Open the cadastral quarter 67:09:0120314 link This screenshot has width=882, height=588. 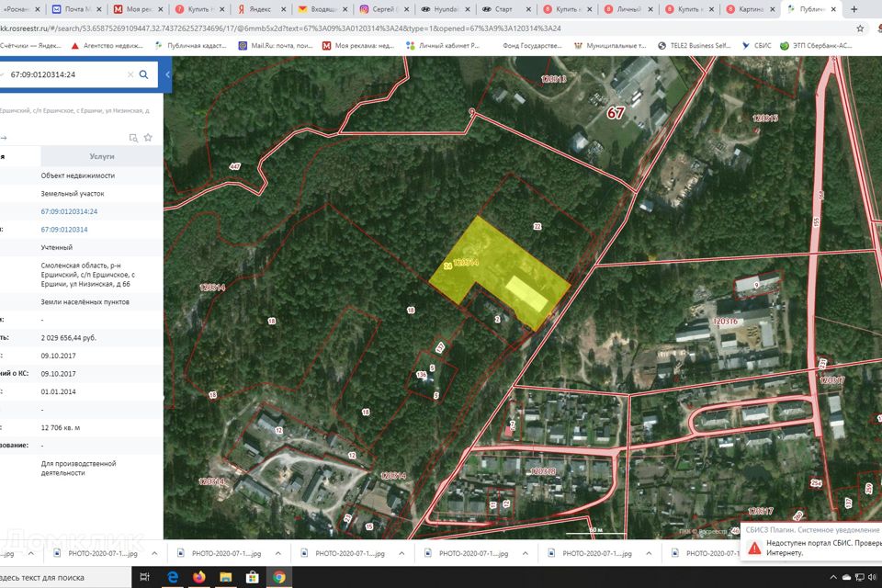[64, 230]
